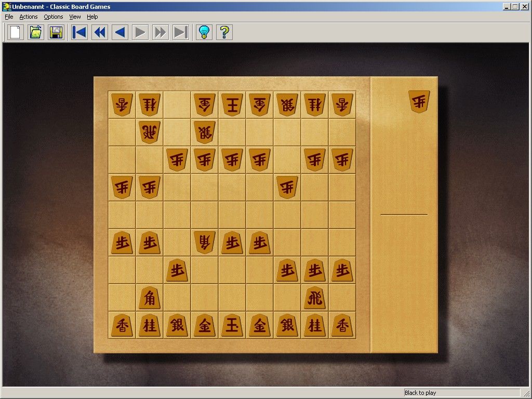
Task: Open help with the question mark icon
Action: (x=223, y=32)
